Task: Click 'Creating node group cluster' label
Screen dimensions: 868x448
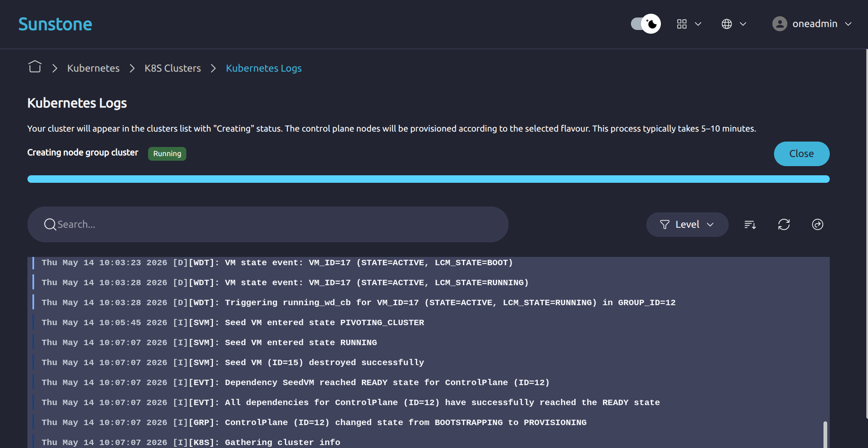Action: coord(83,152)
